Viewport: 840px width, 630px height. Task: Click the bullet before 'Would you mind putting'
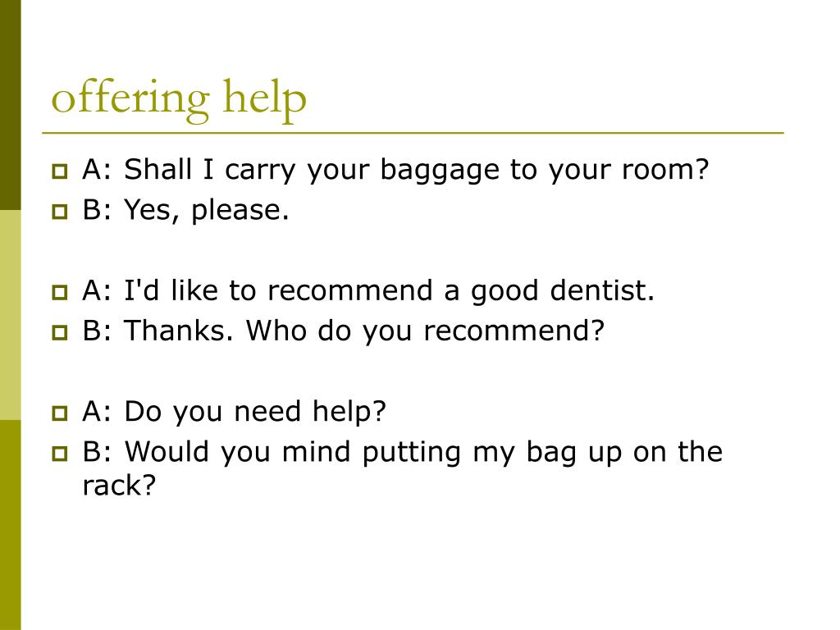point(59,454)
